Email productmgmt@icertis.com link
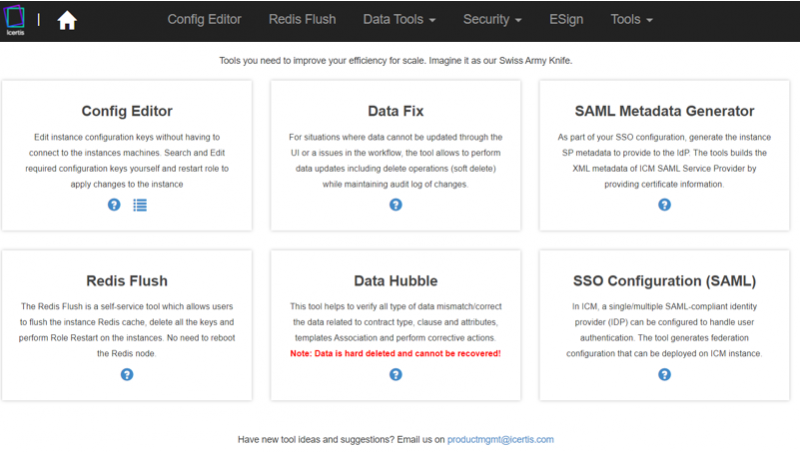The image size is (800, 452). (x=501, y=439)
